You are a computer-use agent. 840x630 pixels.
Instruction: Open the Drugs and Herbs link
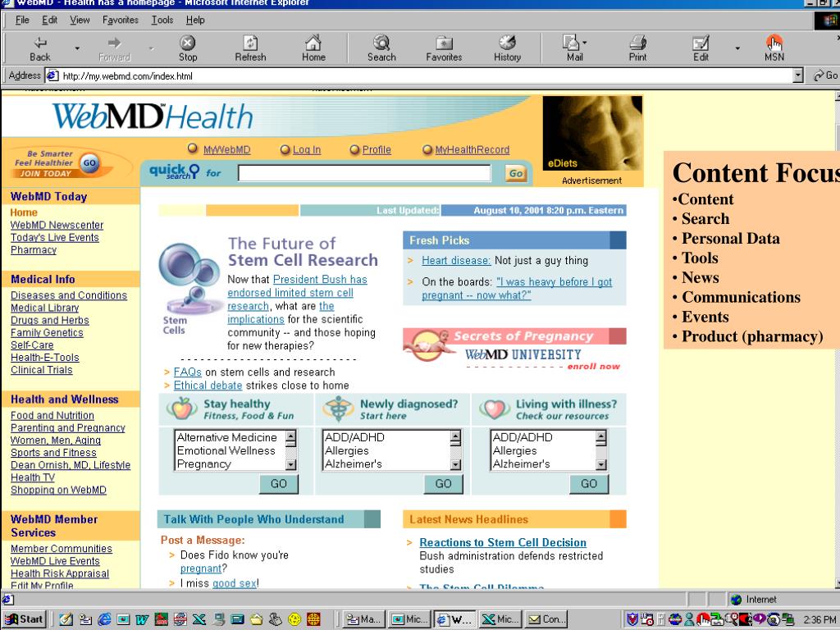(50, 320)
